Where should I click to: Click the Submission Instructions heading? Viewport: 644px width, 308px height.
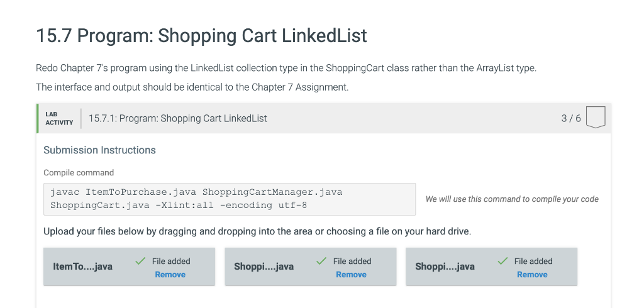100,150
